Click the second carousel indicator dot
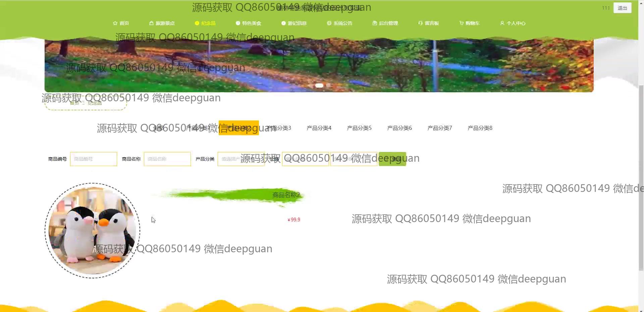The width and height of the screenshot is (644, 312). (328, 86)
